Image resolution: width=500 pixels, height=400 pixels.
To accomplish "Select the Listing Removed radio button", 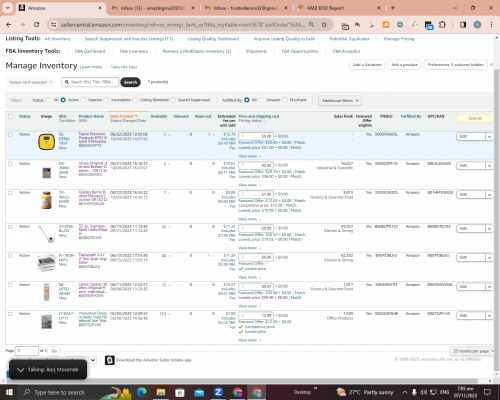I will 135,100.
